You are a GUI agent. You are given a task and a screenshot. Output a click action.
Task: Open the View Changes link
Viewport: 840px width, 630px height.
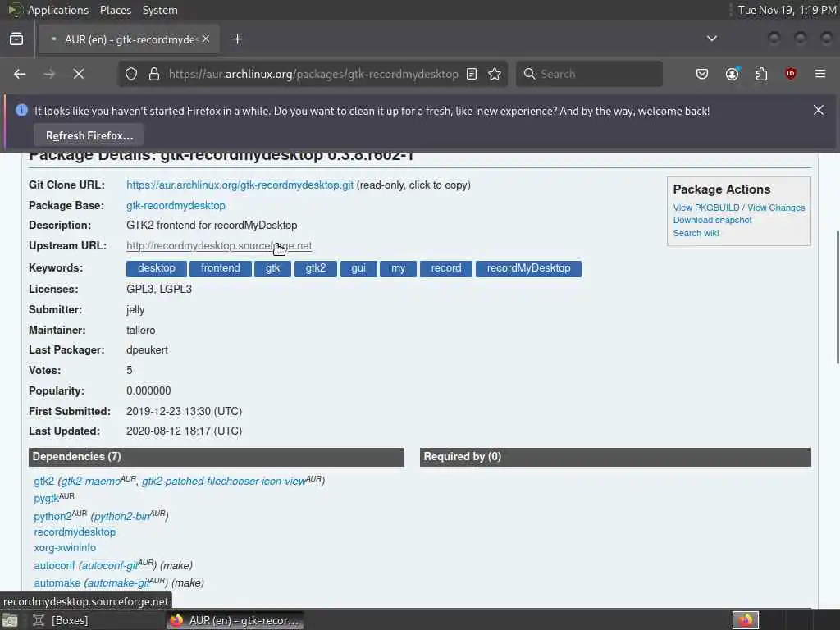point(776,208)
